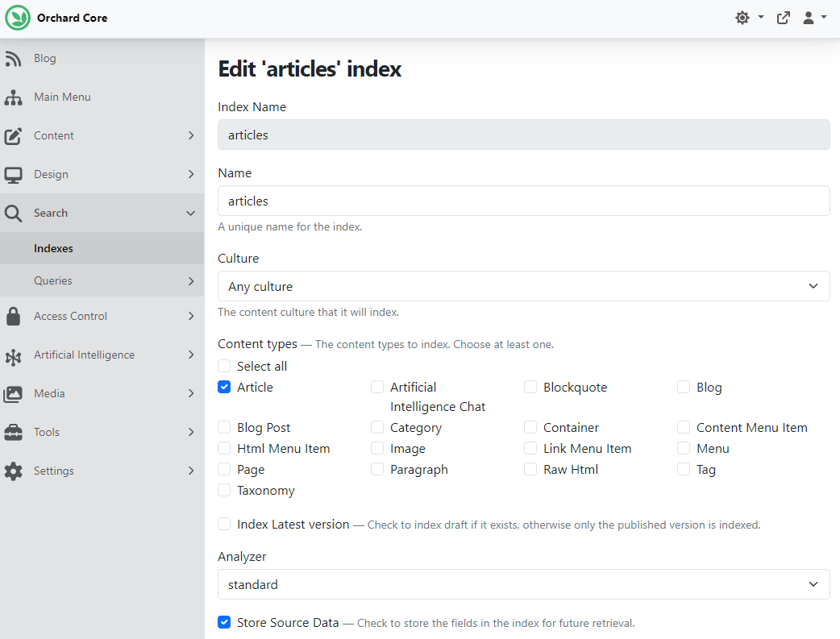Check the Container content type
Screen dimensions: 840x639
pyautogui.click(x=530, y=427)
